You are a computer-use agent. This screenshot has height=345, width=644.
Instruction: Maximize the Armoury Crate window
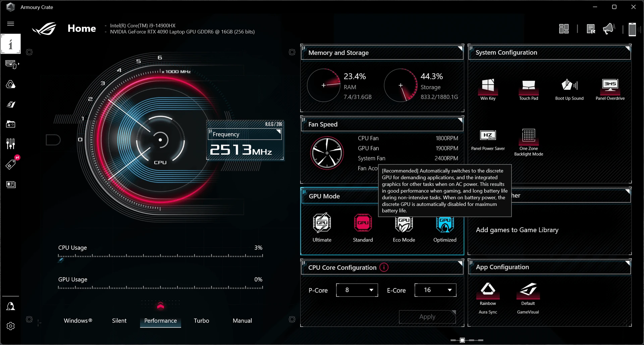(x=614, y=7)
